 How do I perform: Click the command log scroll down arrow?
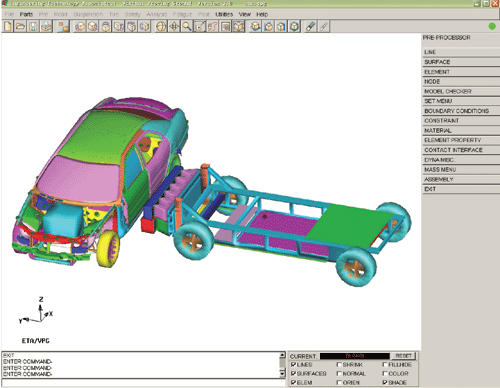(282, 374)
